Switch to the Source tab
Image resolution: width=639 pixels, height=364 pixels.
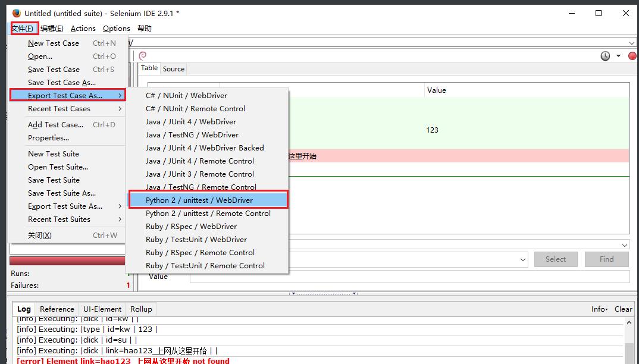[x=174, y=69]
